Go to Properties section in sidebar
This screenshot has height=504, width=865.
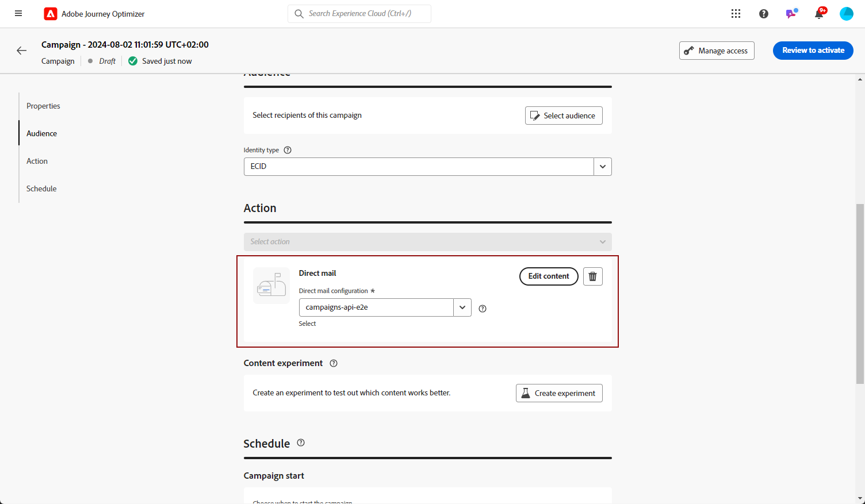tap(43, 106)
